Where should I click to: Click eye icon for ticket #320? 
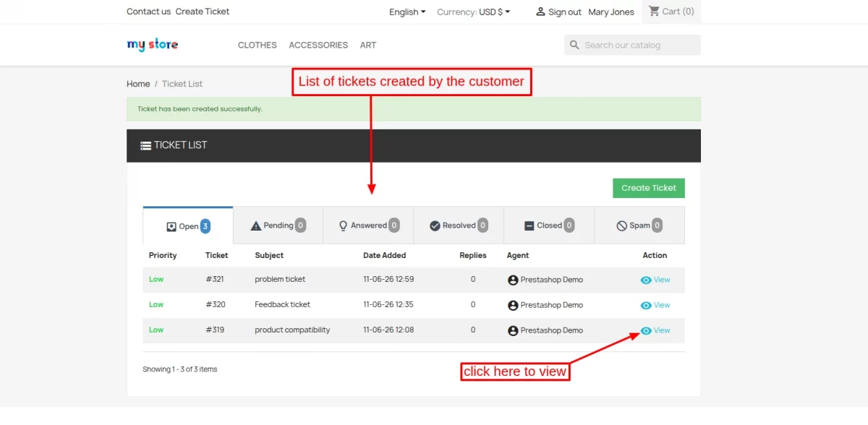pyautogui.click(x=646, y=305)
